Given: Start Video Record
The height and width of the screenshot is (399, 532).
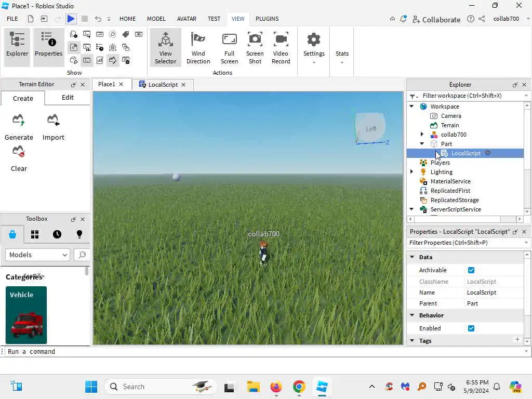Looking at the screenshot, I should click(x=281, y=47).
